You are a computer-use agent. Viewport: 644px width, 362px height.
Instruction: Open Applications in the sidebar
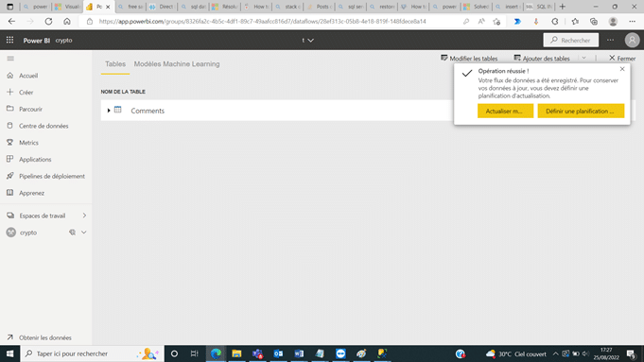tap(35, 159)
